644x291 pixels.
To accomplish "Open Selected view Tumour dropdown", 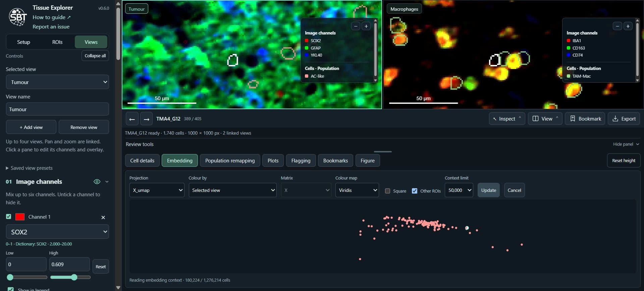I will click(x=57, y=82).
